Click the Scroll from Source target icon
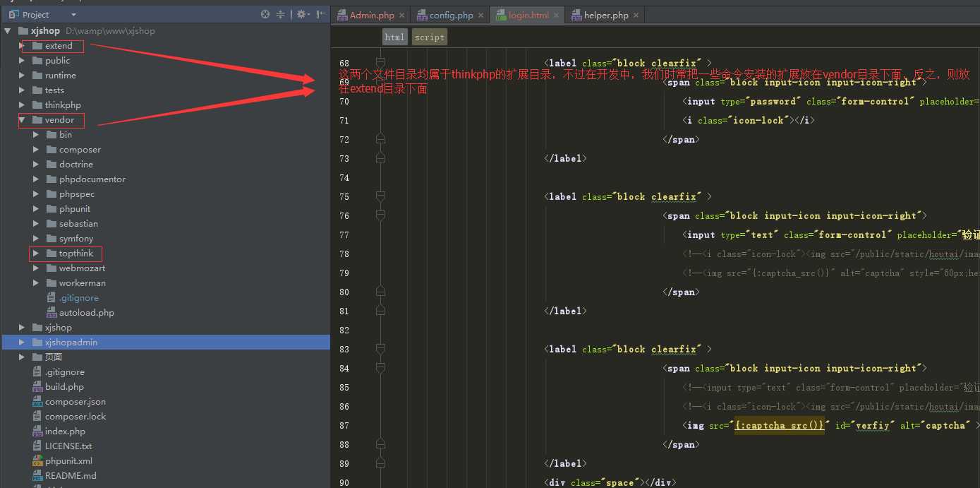980x488 pixels. coord(265,14)
